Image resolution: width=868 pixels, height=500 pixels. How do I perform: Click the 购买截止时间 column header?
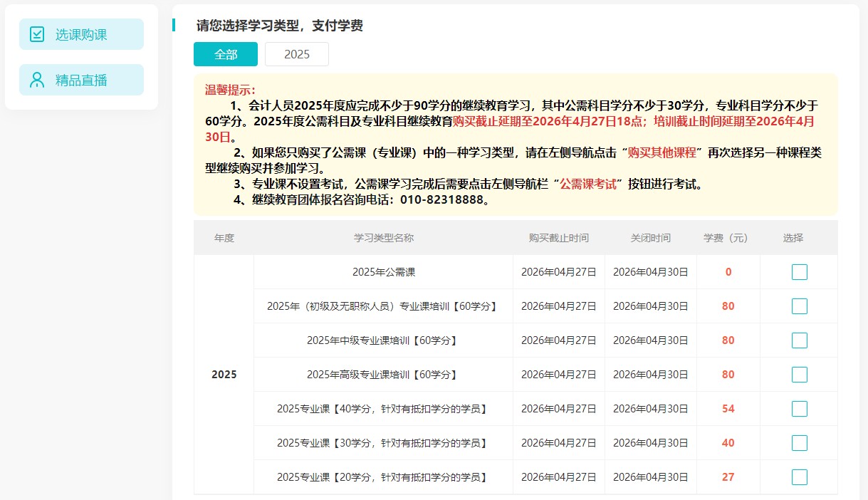pyautogui.click(x=558, y=238)
